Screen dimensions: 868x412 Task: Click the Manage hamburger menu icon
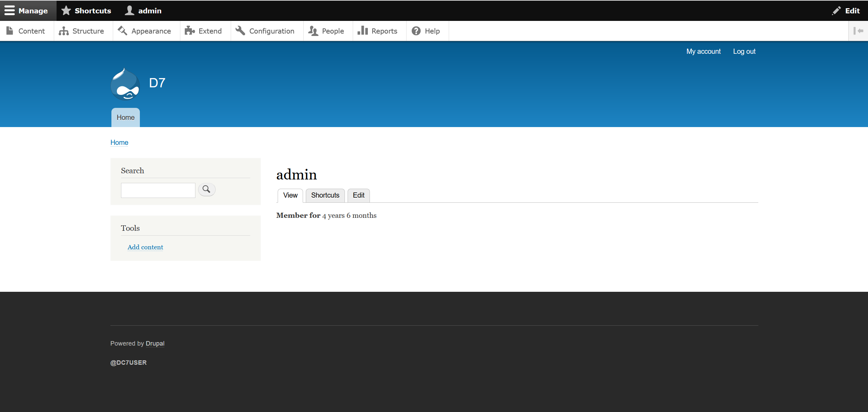click(10, 11)
